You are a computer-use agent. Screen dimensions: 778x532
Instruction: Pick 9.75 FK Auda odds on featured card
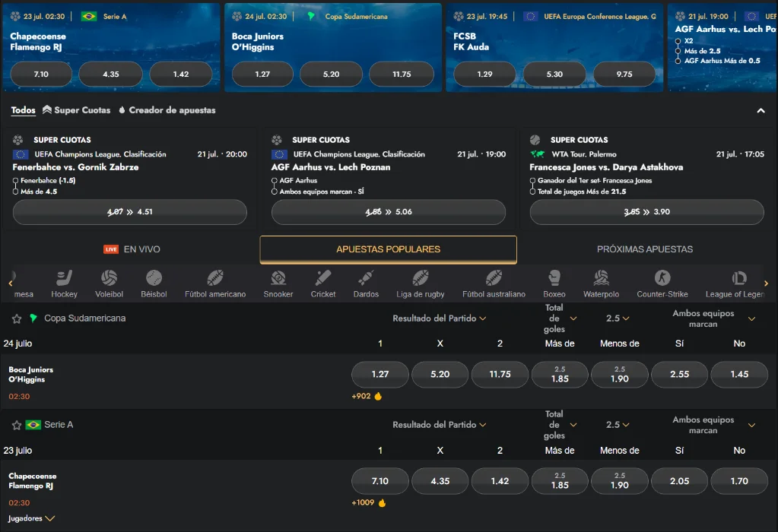624,74
